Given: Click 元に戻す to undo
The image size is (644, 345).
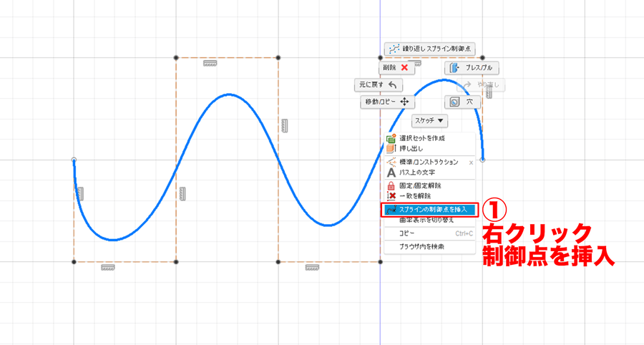Looking at the screenshot, I should point(379,85).
